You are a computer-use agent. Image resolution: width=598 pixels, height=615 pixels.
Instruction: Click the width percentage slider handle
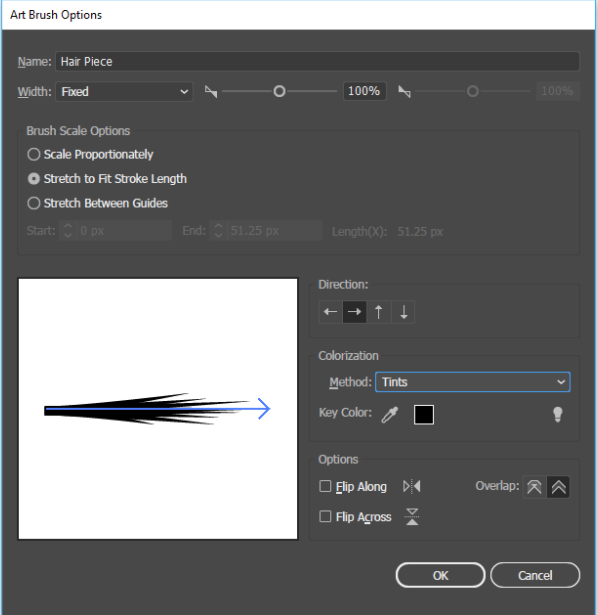[x=279, y=91]
